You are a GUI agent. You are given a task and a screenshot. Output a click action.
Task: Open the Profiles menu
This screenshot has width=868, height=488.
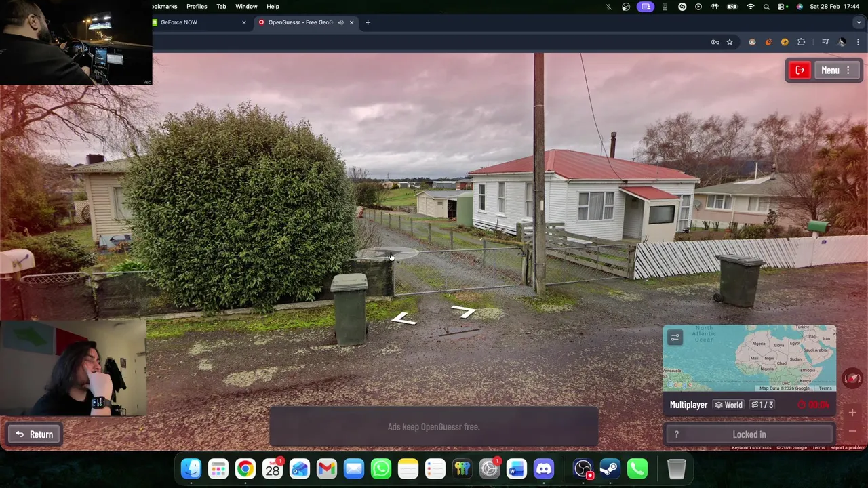(197, 7)
